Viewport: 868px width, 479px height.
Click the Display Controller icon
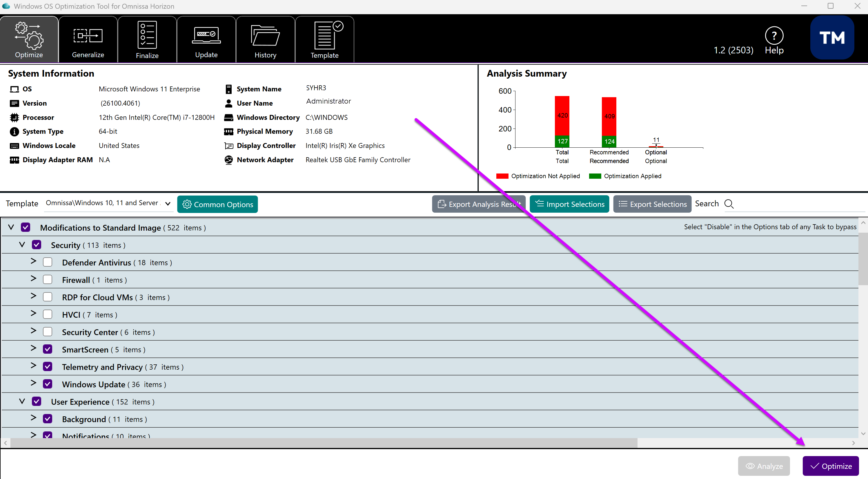tap(229, 146)
